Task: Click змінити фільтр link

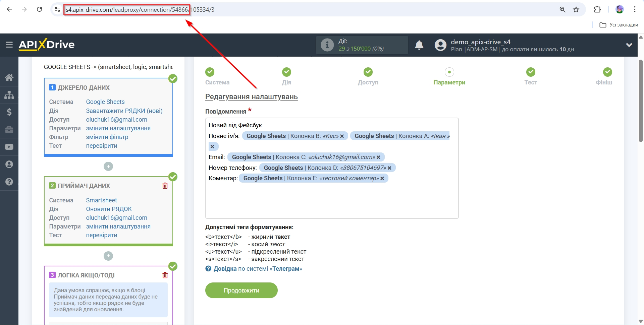Action: click(x=107, y=137)
